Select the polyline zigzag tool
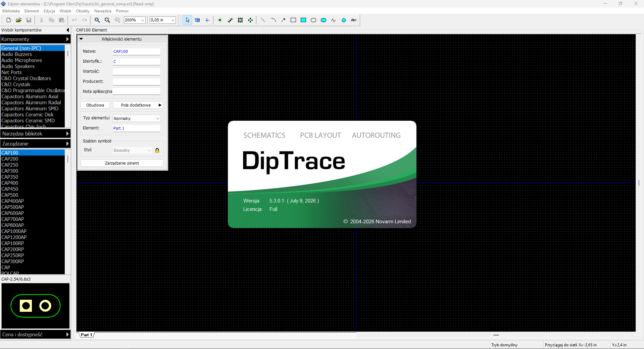The width and height of the screenshot is (644, 349). point(334,20)
